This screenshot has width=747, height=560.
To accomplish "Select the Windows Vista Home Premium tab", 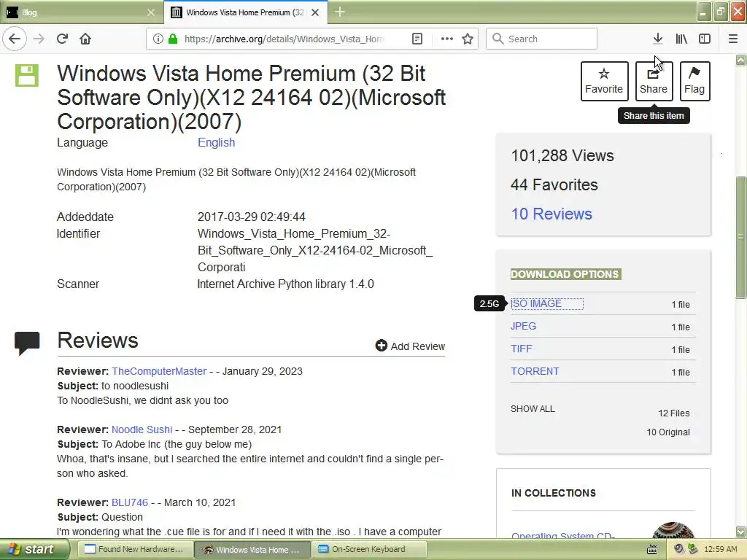I will point(245,12).
